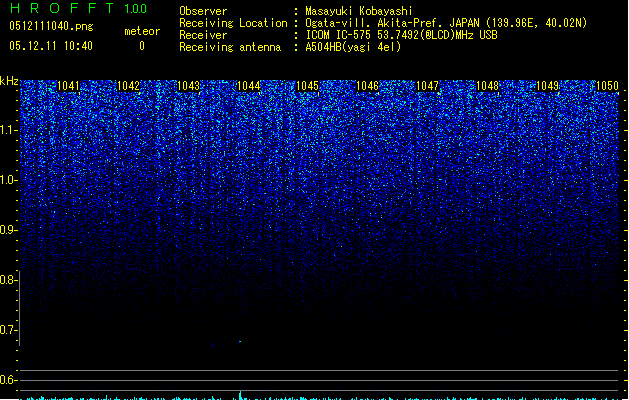Viewport: 629px width, 400px height.
Task: Click the 1.0 kHz axis label
Action: (8, 180)
